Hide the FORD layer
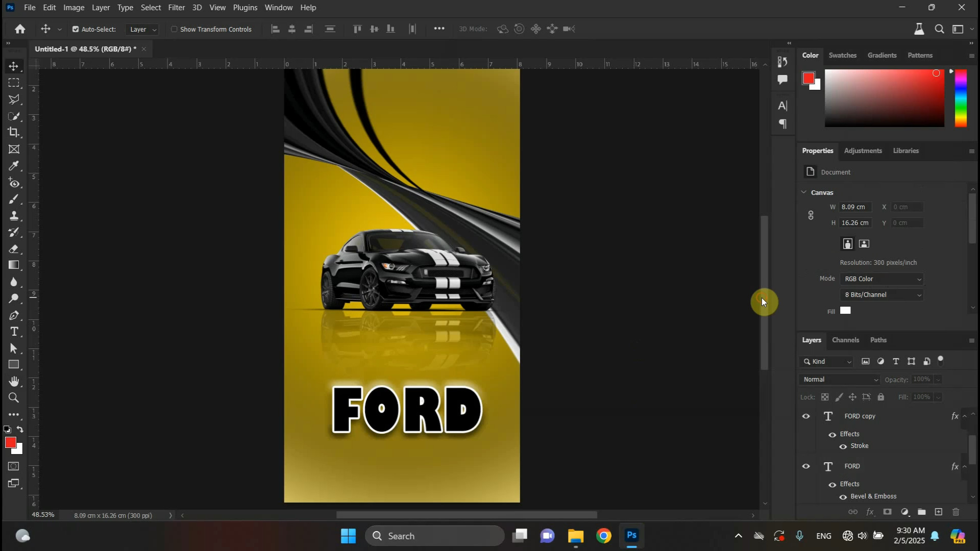This screenshot has height=551, width=980. pos(806,466)
